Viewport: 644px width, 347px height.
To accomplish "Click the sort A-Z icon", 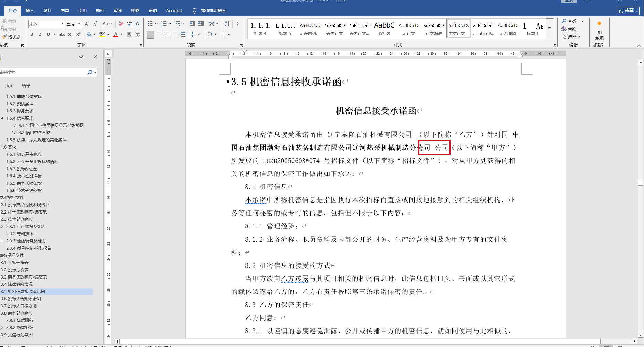I will 227,24.
